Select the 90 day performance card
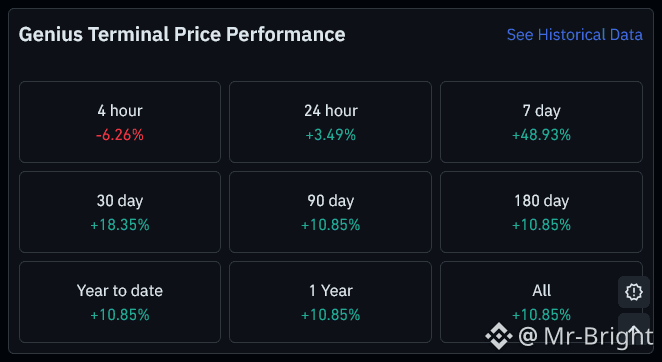The height and width of the screenshot is (362, 662). [330, 212]
